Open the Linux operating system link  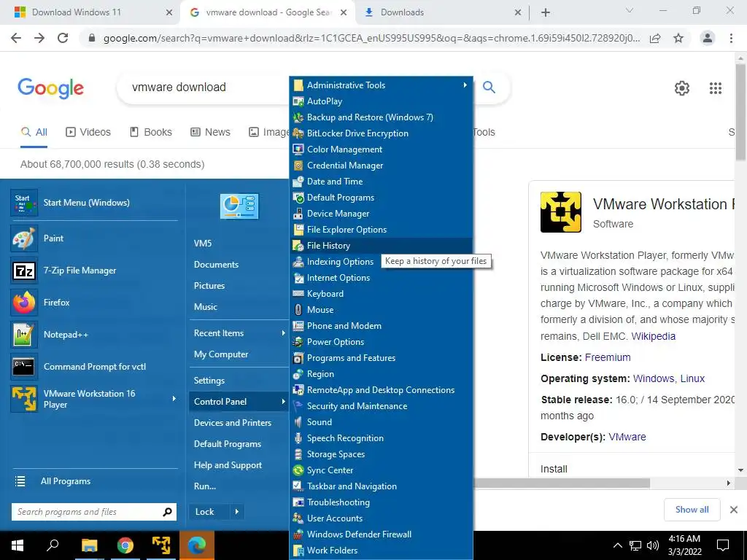pos(692,378)
